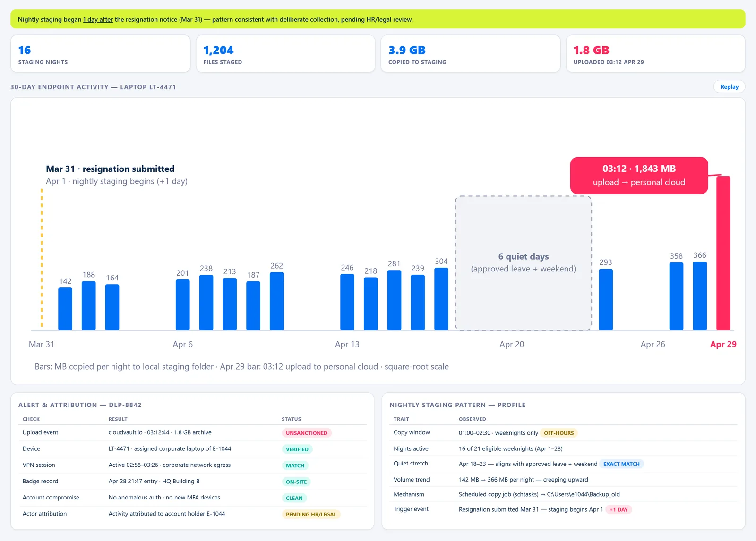
Task: Click the PENDING HR/LEGAL status badge
Action: (x=311, y=515)
